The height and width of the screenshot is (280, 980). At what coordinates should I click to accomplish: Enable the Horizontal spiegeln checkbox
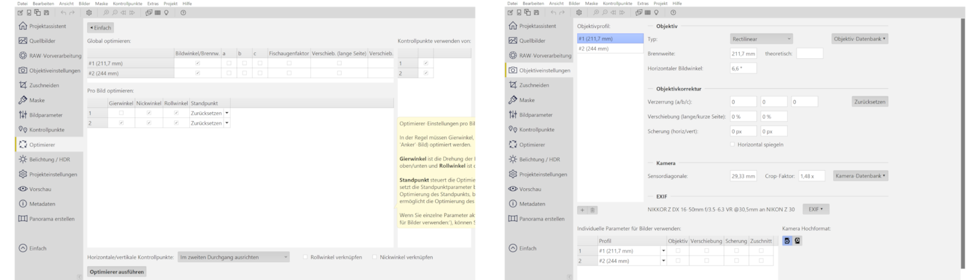tap(733, 145)
